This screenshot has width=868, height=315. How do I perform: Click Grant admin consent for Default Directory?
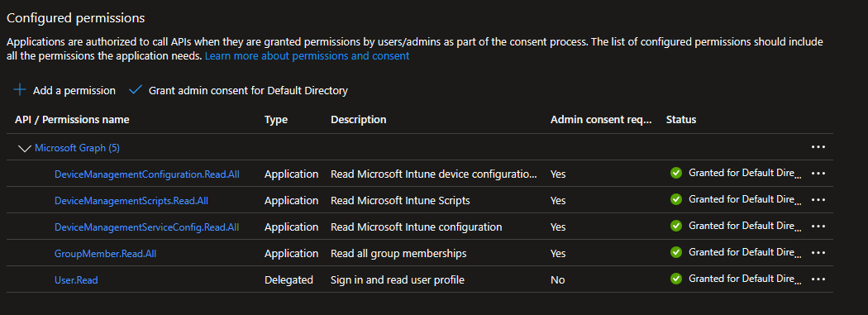point(238,90)
